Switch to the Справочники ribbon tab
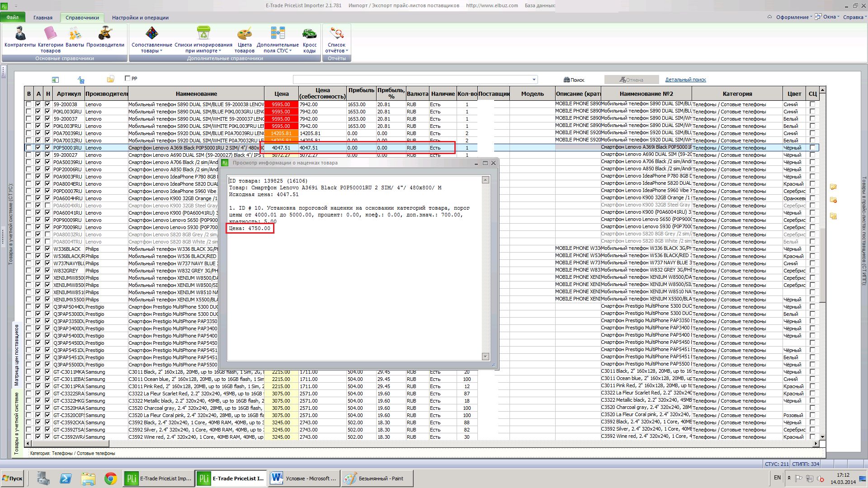This screenshot has width=868, height=488. (x=82, y=18)
